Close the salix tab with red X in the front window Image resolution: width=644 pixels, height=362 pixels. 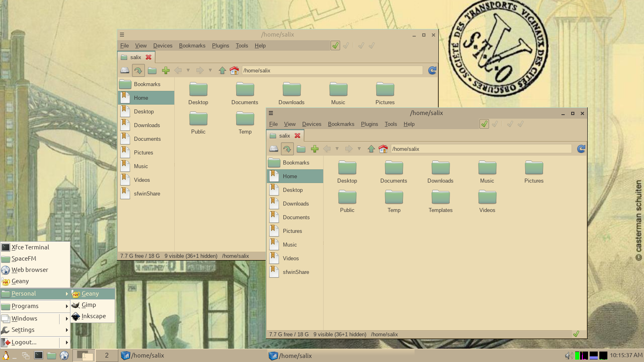click(x=297, y=136)
